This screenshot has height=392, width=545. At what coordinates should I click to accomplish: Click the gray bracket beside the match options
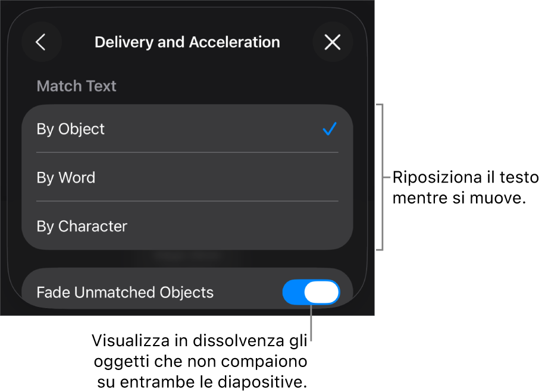(x=380, y=177)
